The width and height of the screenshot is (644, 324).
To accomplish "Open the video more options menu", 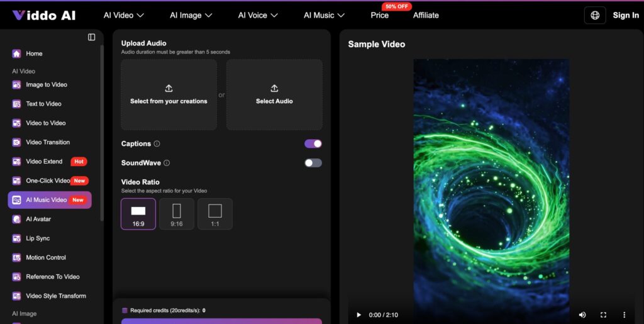I will [x=625, y=315].
